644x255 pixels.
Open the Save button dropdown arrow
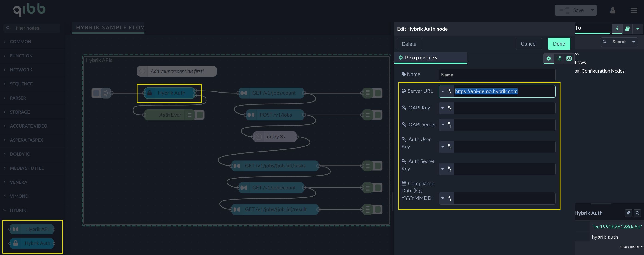(592, 10)
